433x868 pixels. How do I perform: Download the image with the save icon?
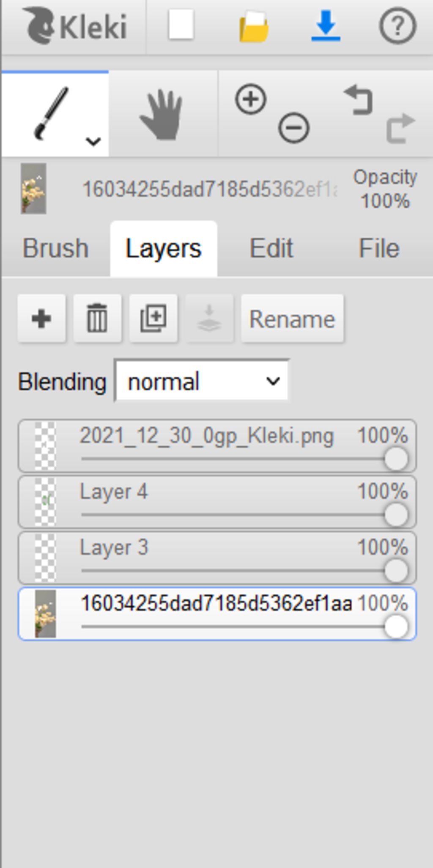[x=326, y=26]
